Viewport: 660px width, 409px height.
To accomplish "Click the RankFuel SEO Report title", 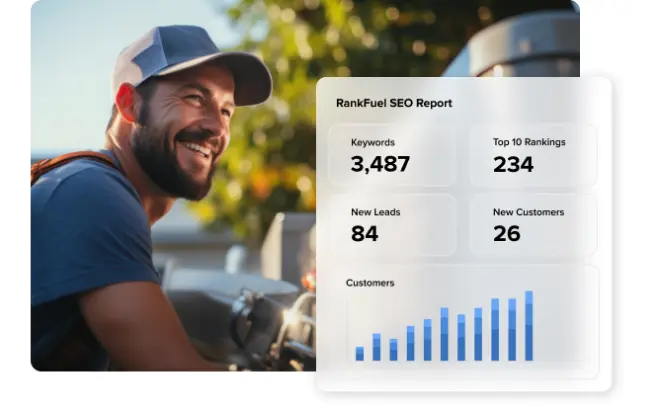I will click(x=394, y=103).
